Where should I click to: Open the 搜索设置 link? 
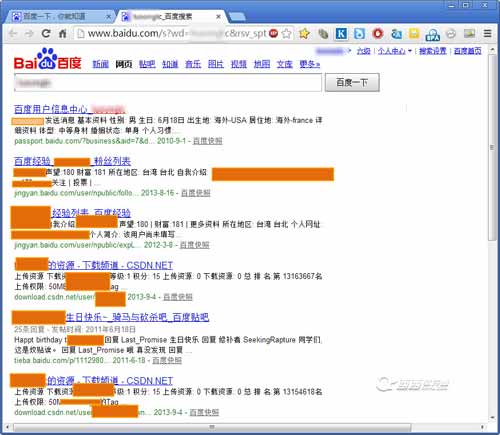click(432, 51)
